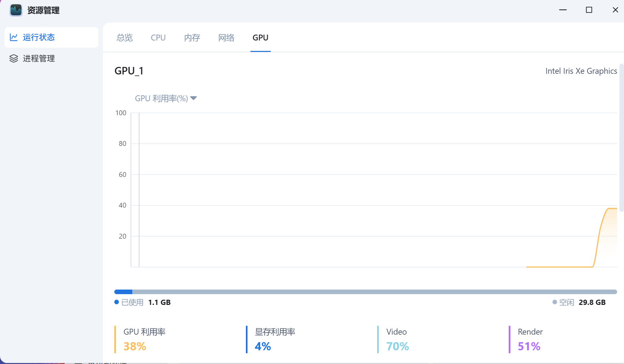The height and width of the screenshot is (364, 624).
Task: Click the GPU memory usage bar
Action: (x=365, y=292)
